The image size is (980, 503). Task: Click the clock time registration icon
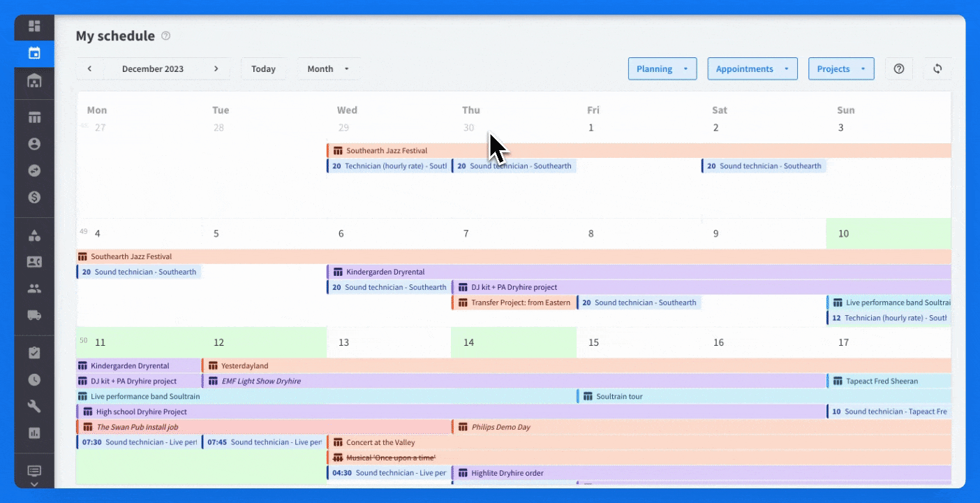click(34, 380)
